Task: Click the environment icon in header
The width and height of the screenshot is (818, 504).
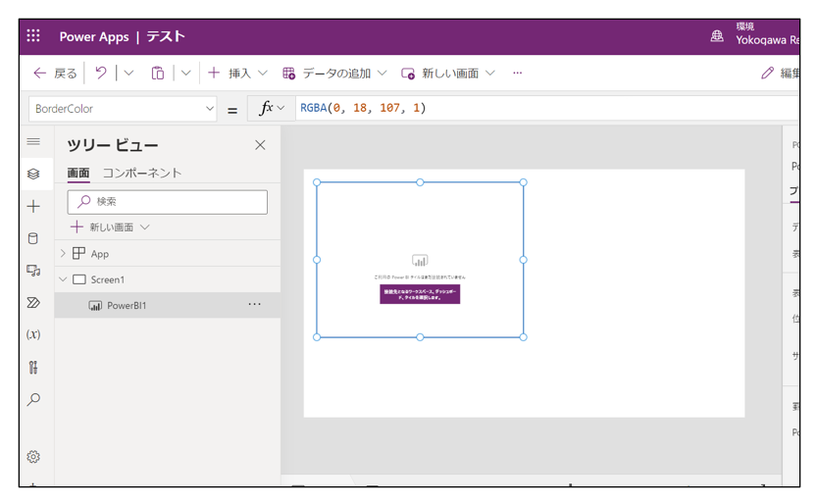Action: point(717,35)
